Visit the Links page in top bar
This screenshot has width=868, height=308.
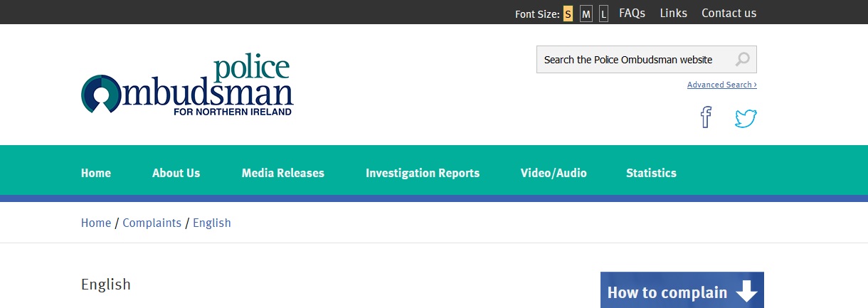tap(673, 13)
